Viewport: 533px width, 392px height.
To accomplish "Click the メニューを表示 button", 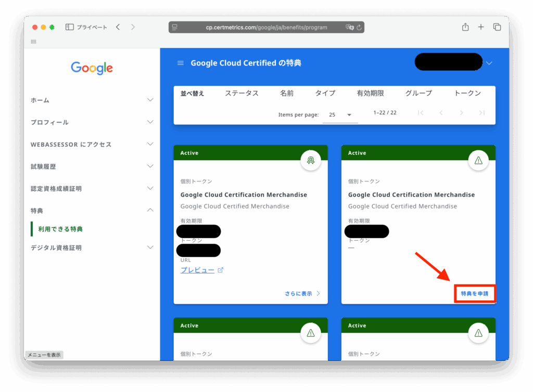I will pos(44,355).
